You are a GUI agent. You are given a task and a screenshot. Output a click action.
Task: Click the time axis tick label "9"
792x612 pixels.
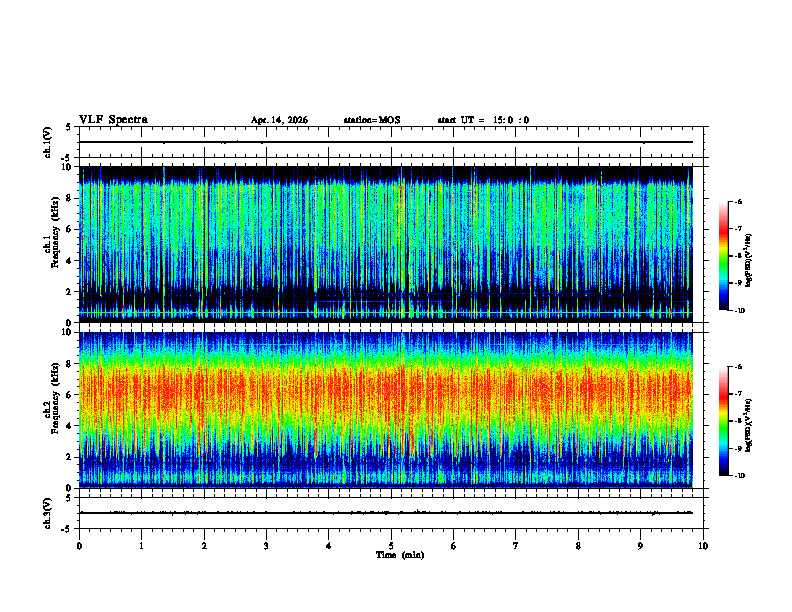point(640,546)
